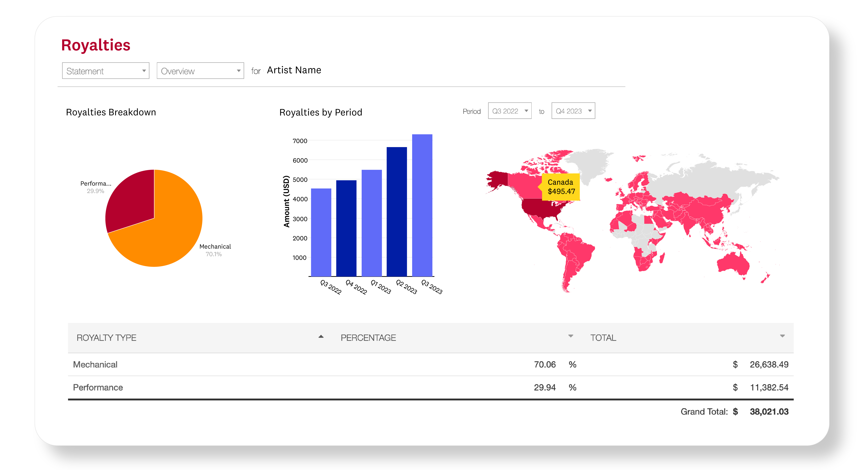868x470 pixels.
Task: Open the Statement dropdown
Action: coord(105,71)
